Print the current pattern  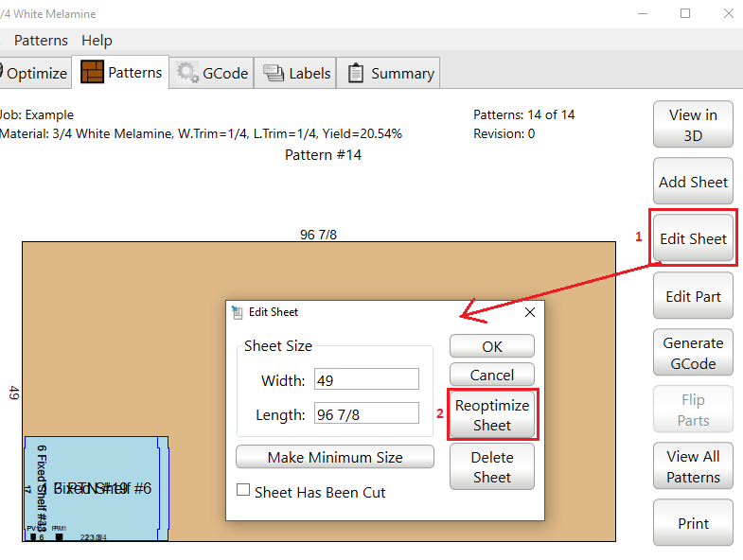(x=693, y=523)
